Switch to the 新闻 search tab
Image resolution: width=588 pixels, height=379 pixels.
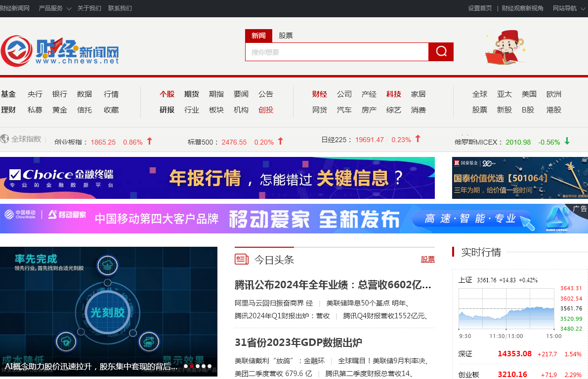(259, 36)
